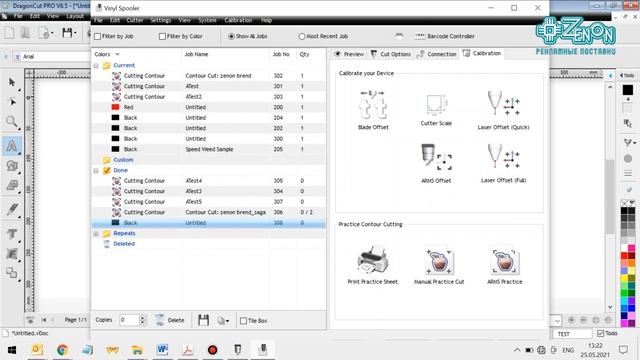Toggle the Tile Box checkbox
This screenshot has height=360, width=640.
coord(243,321)
